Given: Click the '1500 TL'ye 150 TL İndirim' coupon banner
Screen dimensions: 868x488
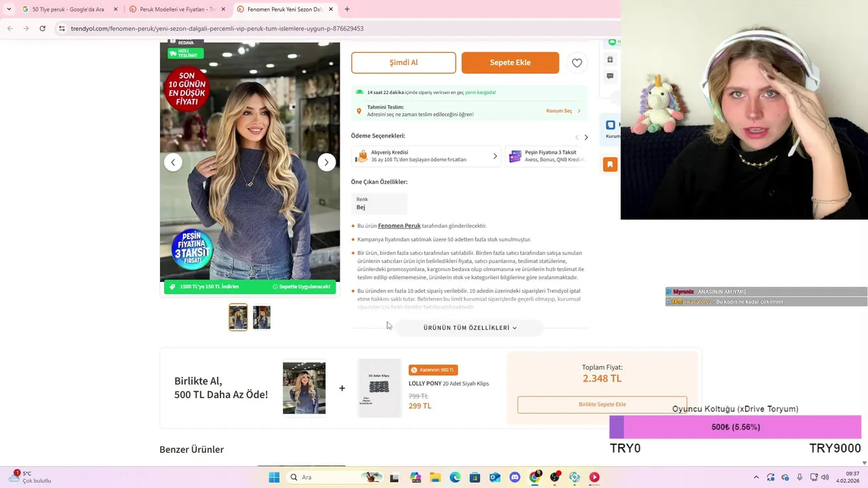Looking at the screenshot, I should click(x=250, y=287).
